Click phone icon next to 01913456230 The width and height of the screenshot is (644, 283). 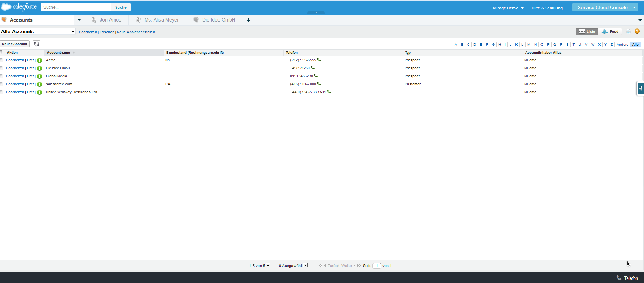[316, 76]
